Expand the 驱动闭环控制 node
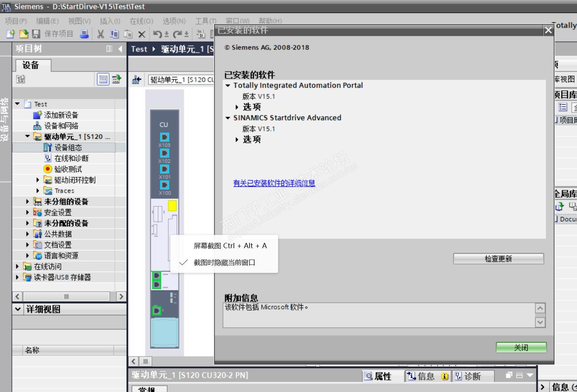Viewport: 577px width, 392px height. [38, 180]
